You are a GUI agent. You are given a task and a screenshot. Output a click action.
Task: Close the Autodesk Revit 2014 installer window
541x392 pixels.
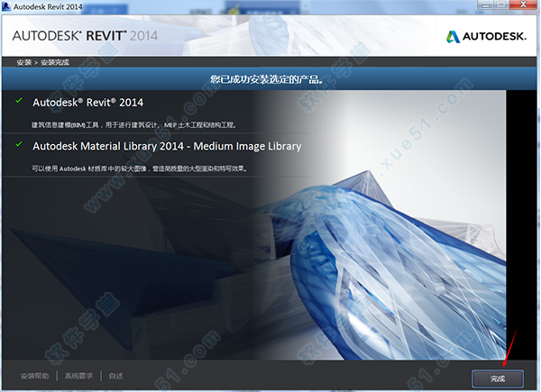(522, 7)
